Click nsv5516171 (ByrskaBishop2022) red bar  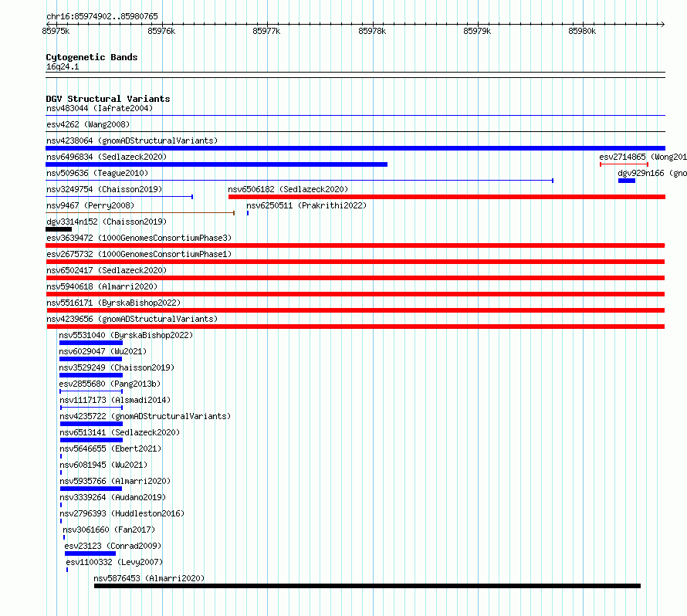click(x=355, y=310)
